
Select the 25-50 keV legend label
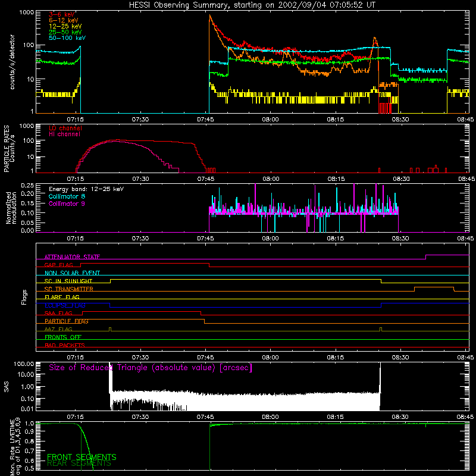click(65, 32)
